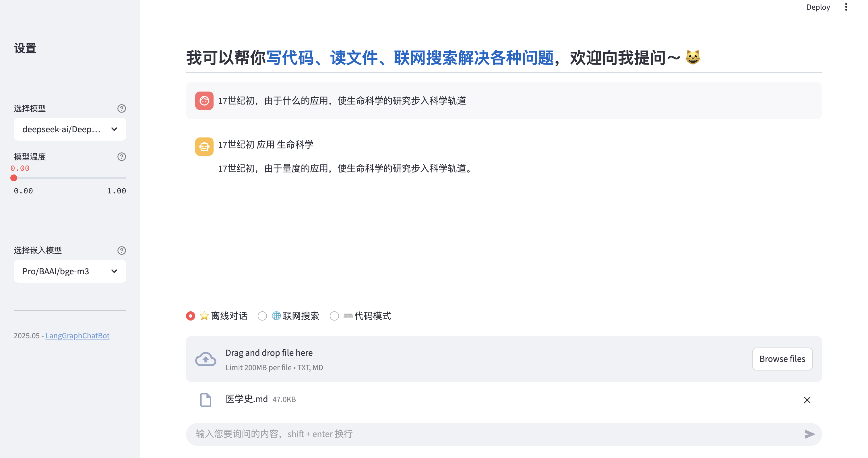Click the help icon beside 选择模型
868x458 pixels.
(121, 108)
